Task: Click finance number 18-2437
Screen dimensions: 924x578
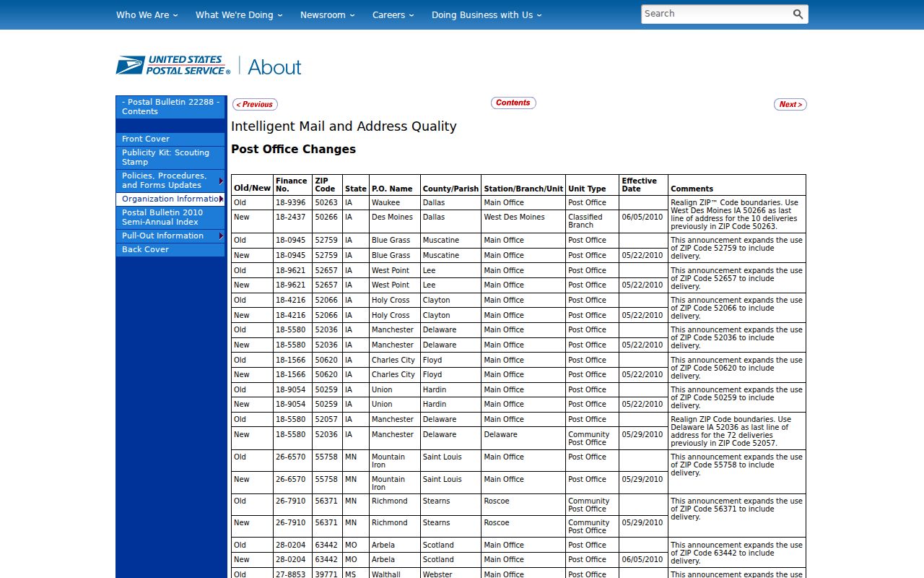Action: [x=292, y=221]
